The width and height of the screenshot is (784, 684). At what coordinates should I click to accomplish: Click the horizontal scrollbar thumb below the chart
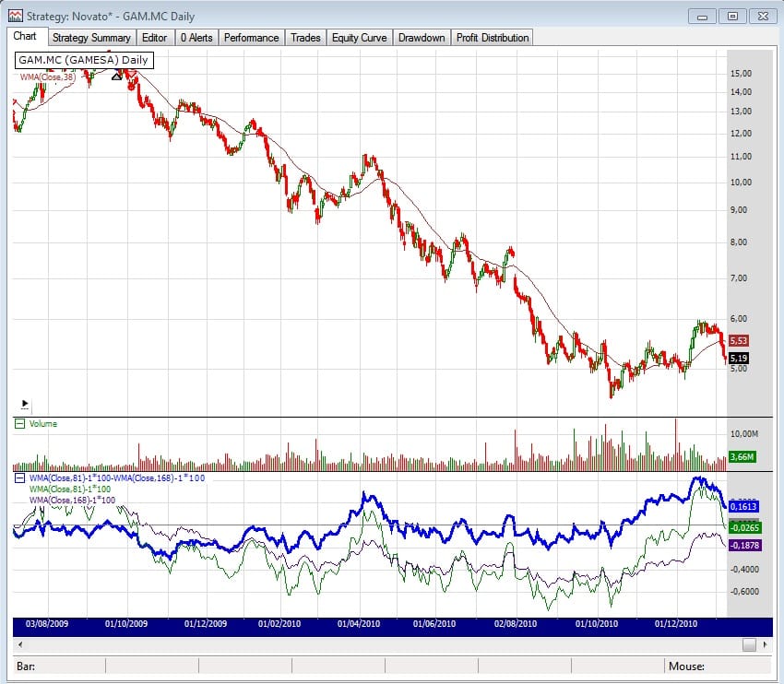[x=749, y=644]
